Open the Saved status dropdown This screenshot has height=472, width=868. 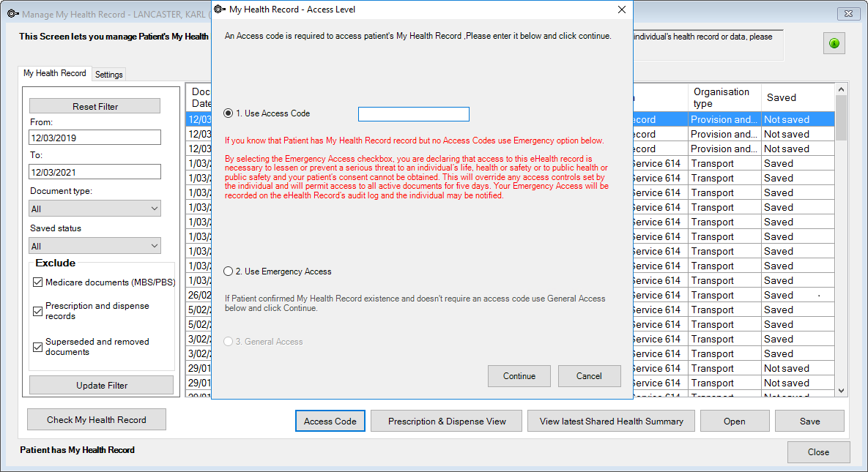point(94,246)
